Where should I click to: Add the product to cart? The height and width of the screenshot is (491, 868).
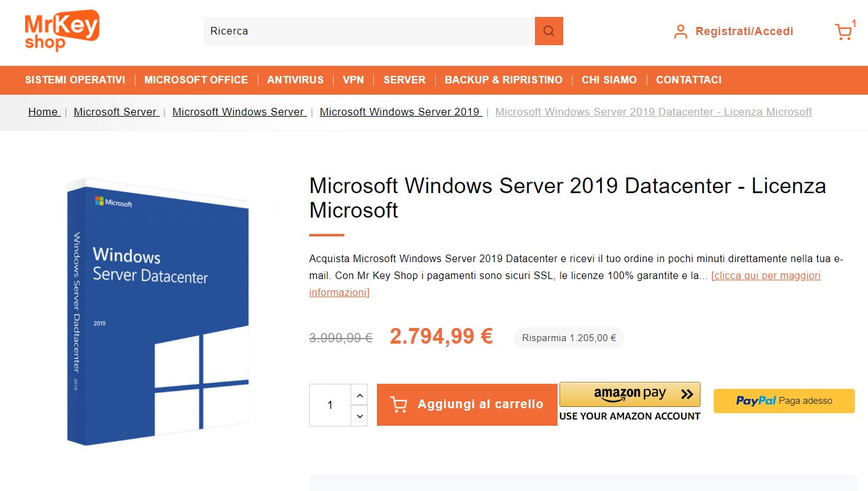click(467, 404)
